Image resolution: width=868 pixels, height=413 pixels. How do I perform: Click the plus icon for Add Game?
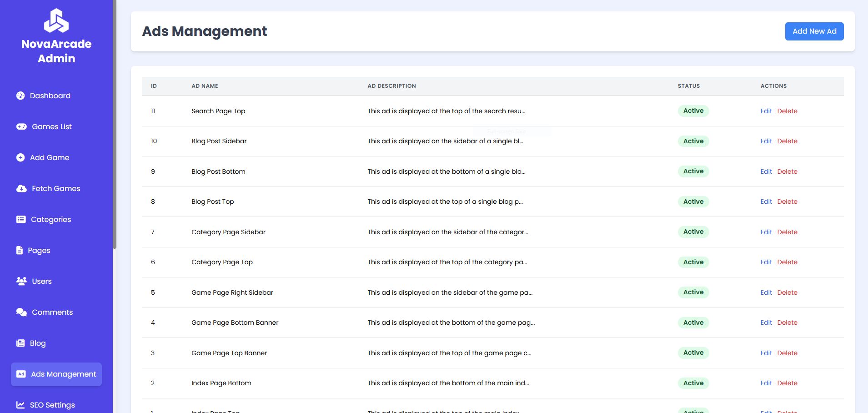tap(20, 157)
